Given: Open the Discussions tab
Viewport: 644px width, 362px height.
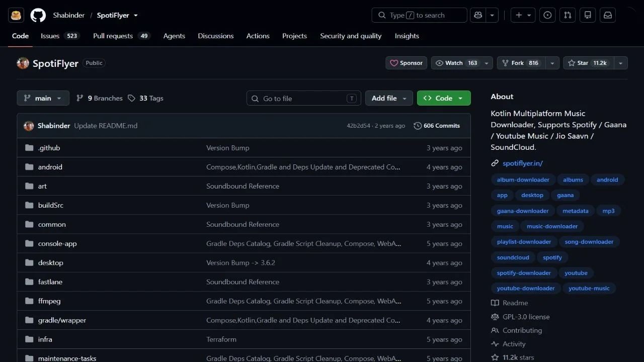Looking at the screenshot, I should pos(216,36).
